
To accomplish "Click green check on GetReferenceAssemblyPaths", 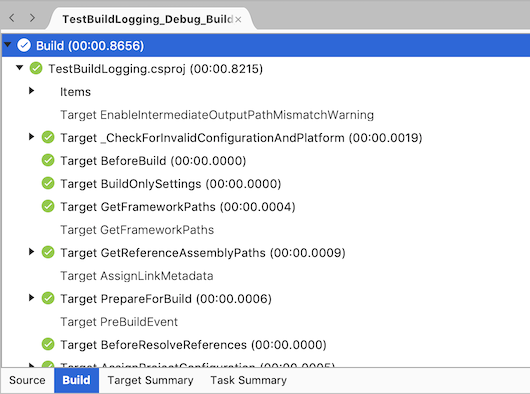I will (x=48, y=252).
